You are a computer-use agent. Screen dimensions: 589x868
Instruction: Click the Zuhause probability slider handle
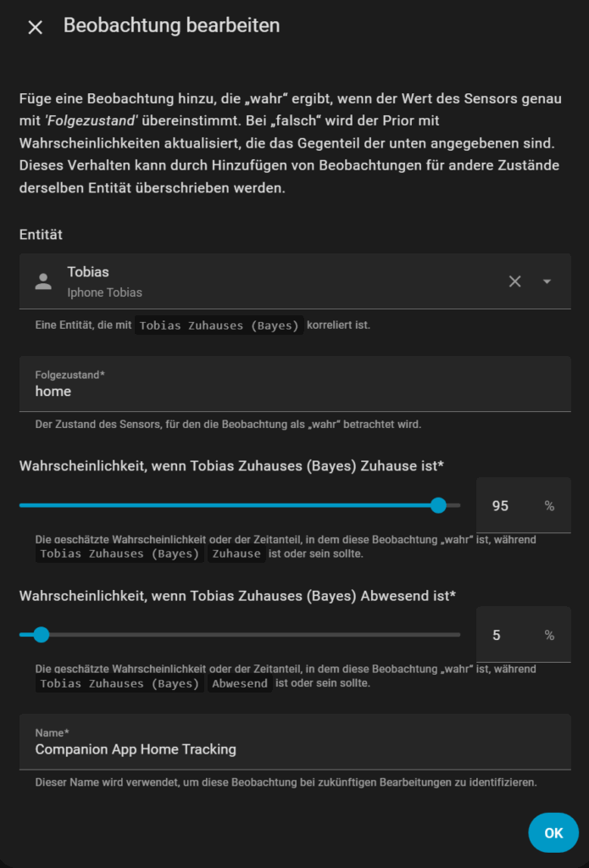[x=438, y=505]
